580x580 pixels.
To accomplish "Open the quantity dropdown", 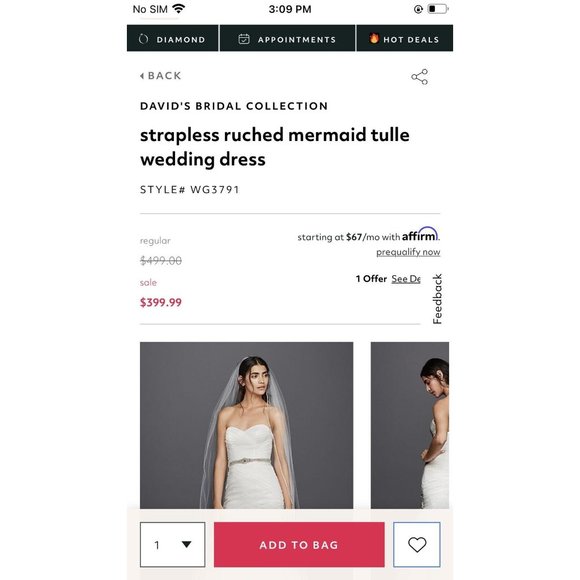I will pos(172,544).
